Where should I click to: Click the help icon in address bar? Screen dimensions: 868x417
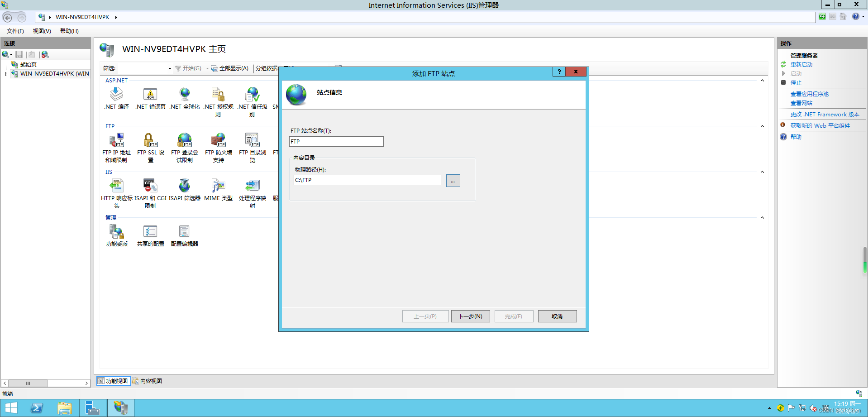click(x=855, y=16)
